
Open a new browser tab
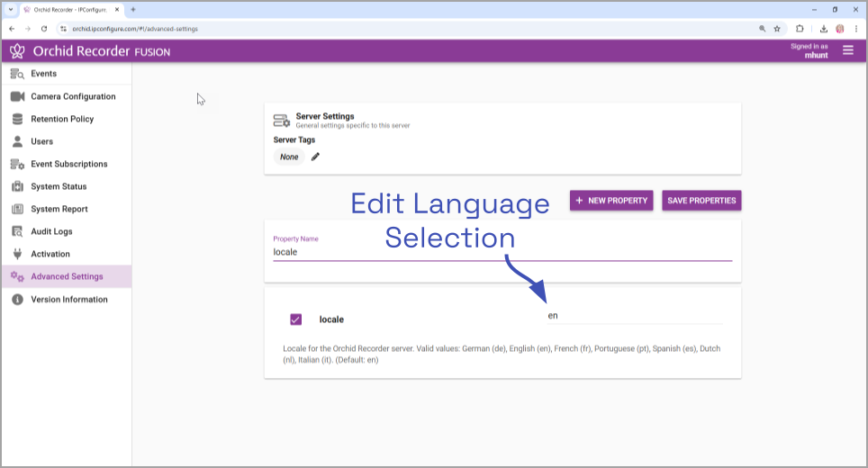tap(133, 9)
